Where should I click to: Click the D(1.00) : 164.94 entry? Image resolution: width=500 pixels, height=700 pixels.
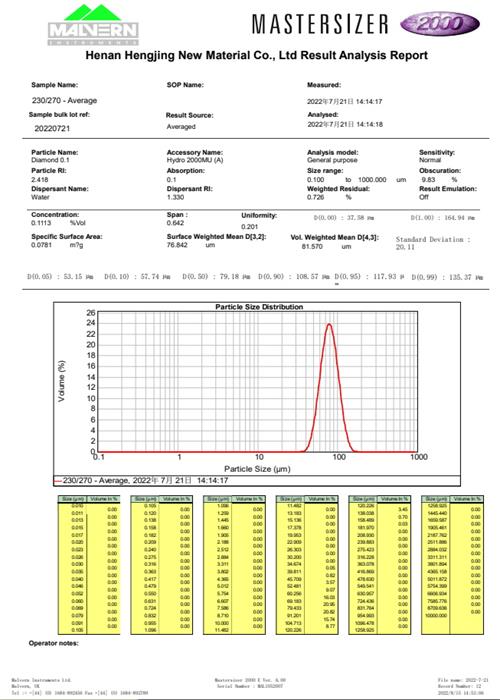pyautogui.click(x=442, y=218)
